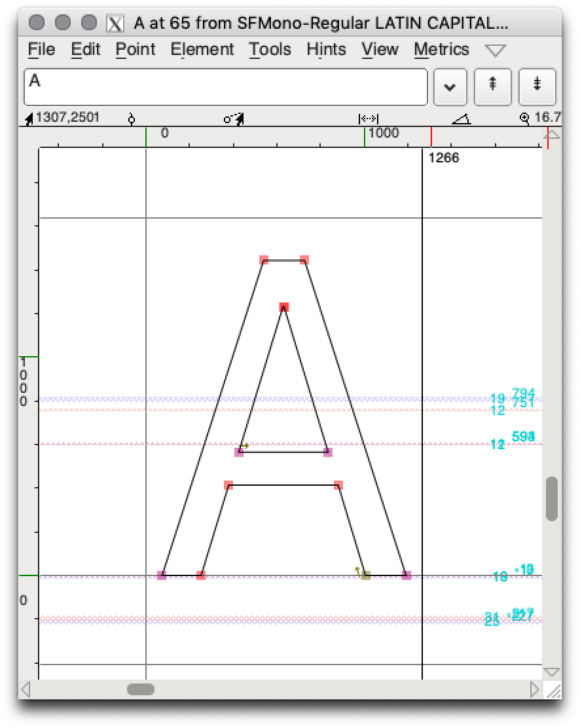Click the previous glyph up-arrow button
Screen dimensions: 580x728
492,86
